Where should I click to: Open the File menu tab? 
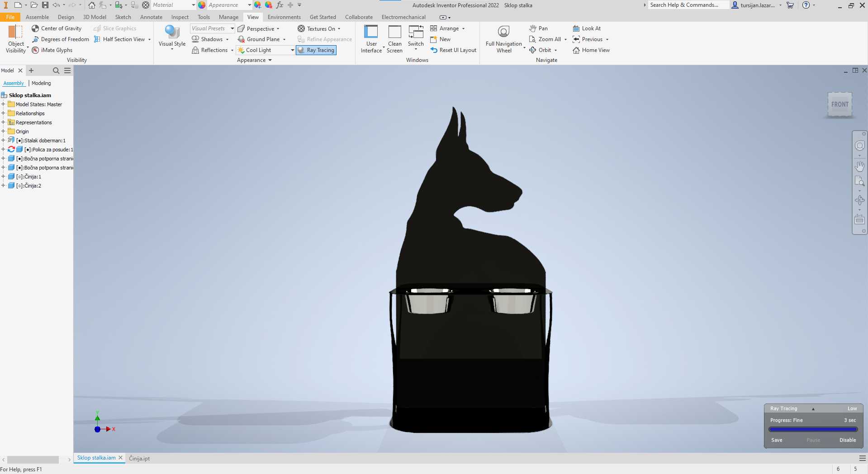point(10,17)
